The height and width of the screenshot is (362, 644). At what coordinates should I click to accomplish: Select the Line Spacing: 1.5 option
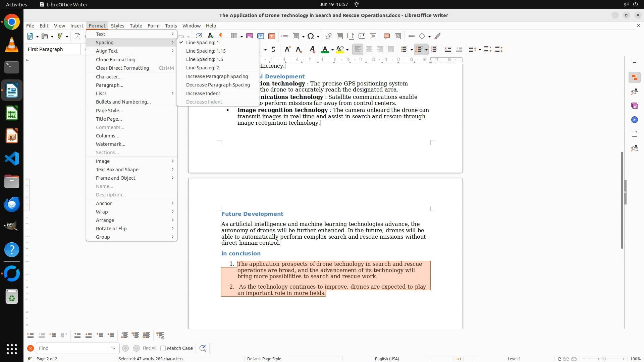click(x=204, y=59)
